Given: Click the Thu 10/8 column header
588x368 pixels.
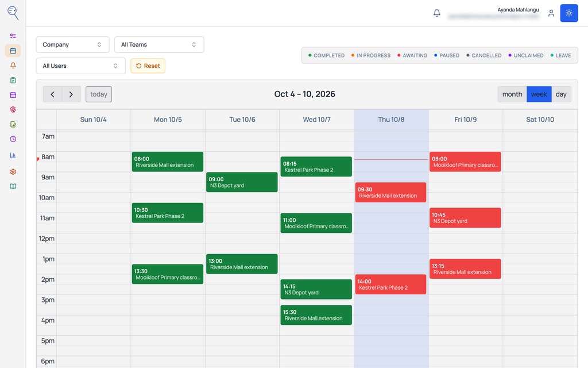Looking at the screenshot, I should point(391,120).
